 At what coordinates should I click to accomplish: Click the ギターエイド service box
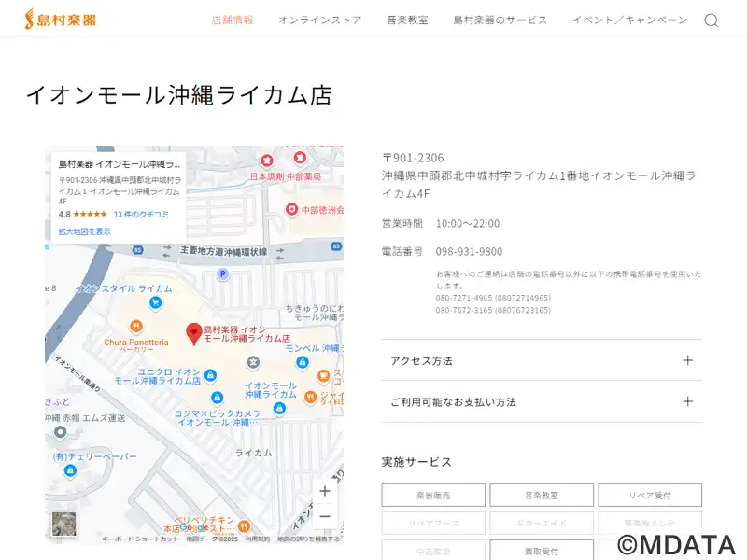pyautogui.click(x=542, y=523)
